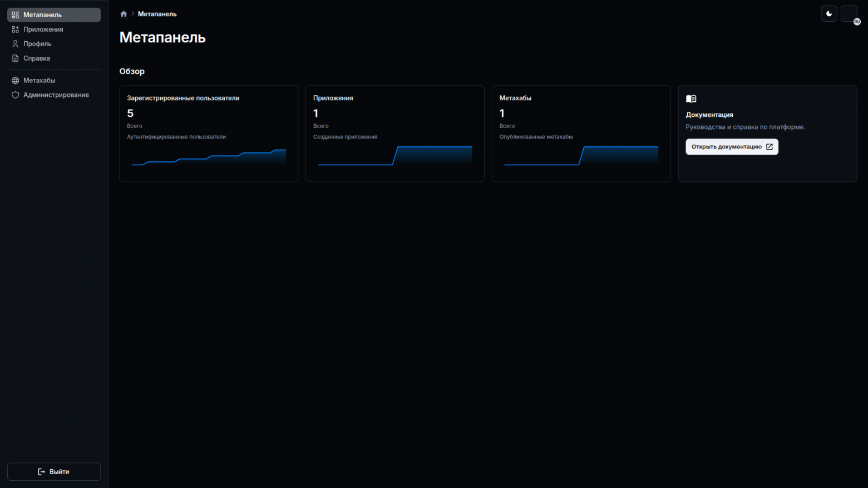
Task: Click the Метахабы card sparkline chart
Action: [581, 156]
